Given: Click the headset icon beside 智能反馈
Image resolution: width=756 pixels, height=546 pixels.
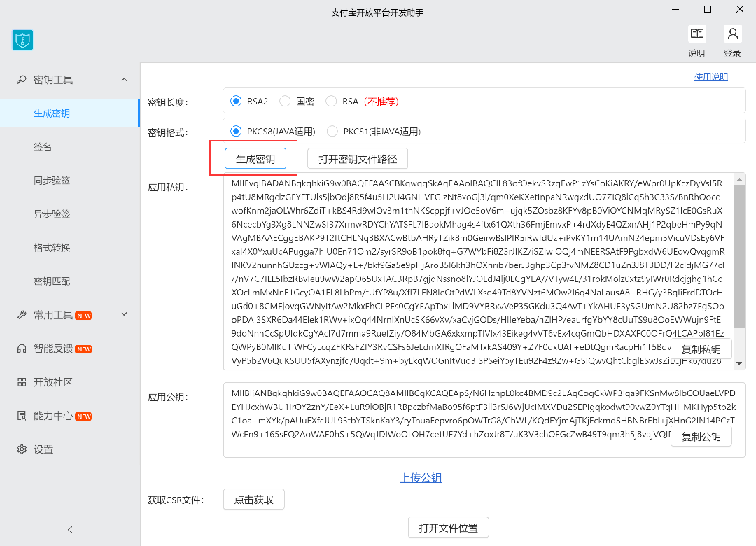Looking at the screenshot, I should point(22,349).
